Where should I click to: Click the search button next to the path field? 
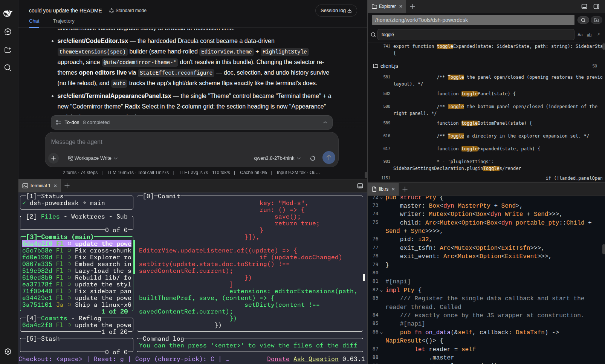pyautogui.click(x=583, y=20)
